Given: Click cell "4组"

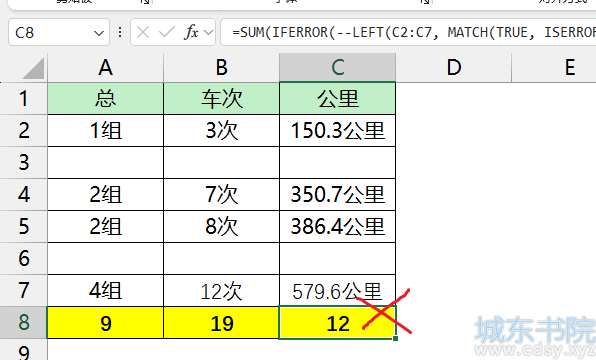Looking at the screenshot, I should 105,290.
